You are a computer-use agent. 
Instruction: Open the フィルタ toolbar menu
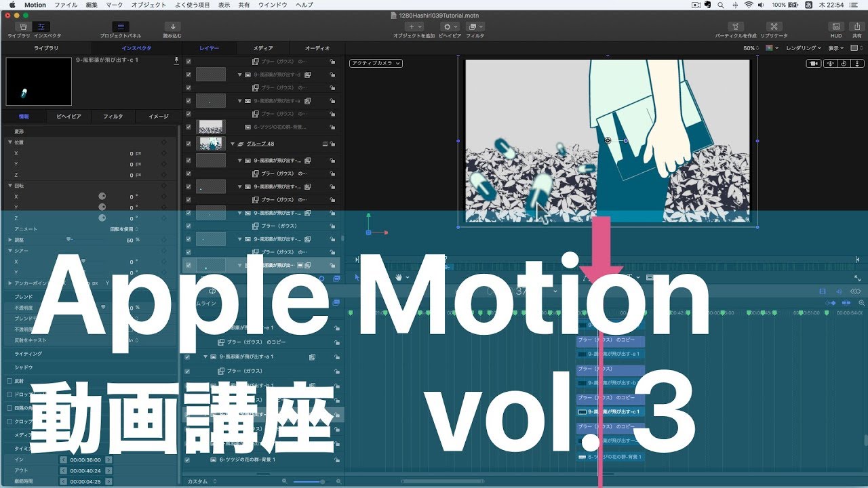pyautogui.click(x=475, y=27)
